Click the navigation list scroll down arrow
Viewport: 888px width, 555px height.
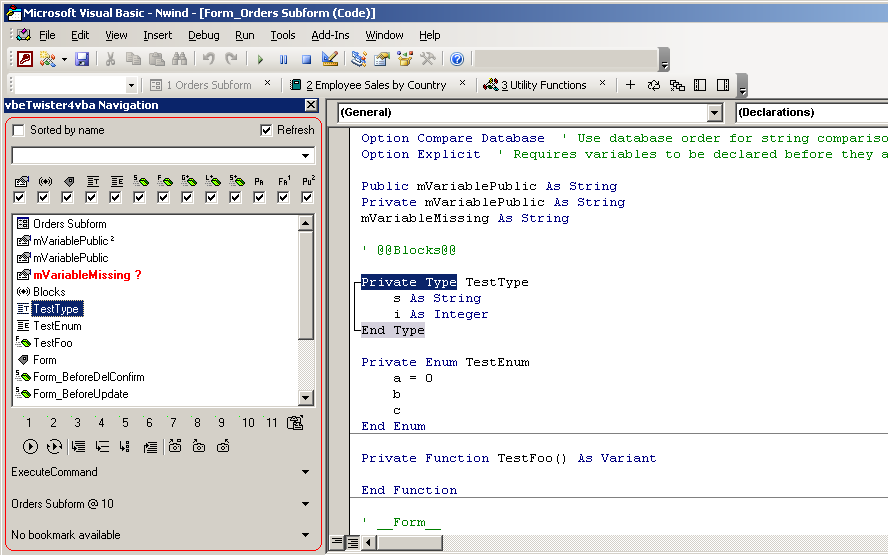click(x=306, y=398)
